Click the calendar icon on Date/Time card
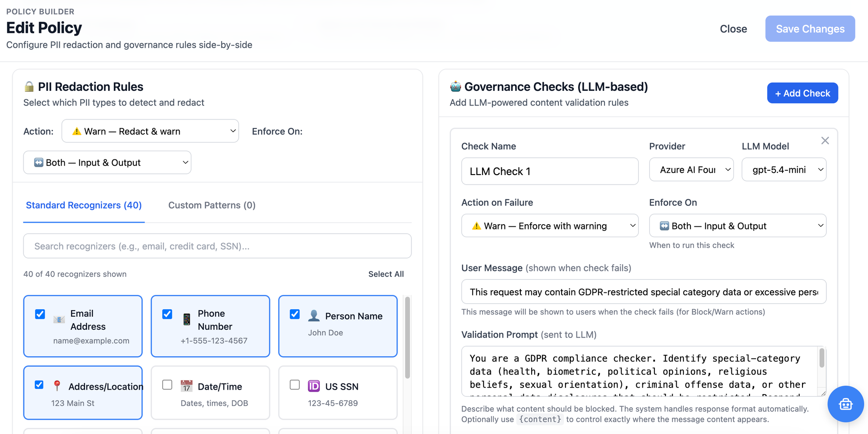The height and width of the screenshot is (434, 868). 187,386
